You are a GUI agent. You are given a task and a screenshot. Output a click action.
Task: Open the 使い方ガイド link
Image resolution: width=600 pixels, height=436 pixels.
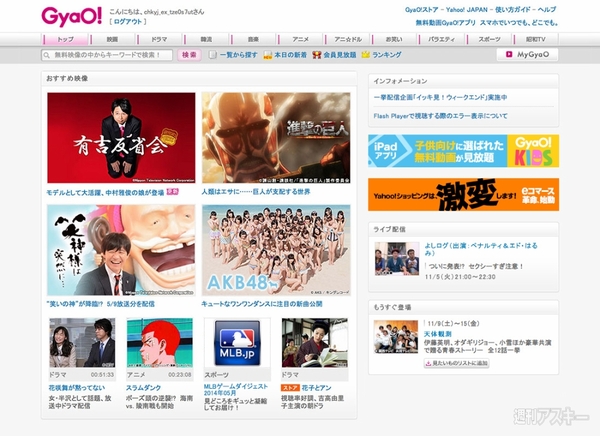pos(512,10)
